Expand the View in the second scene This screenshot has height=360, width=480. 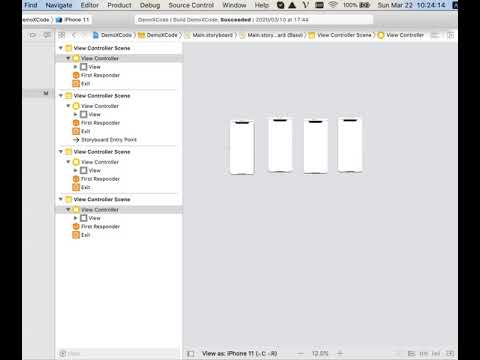75,115
